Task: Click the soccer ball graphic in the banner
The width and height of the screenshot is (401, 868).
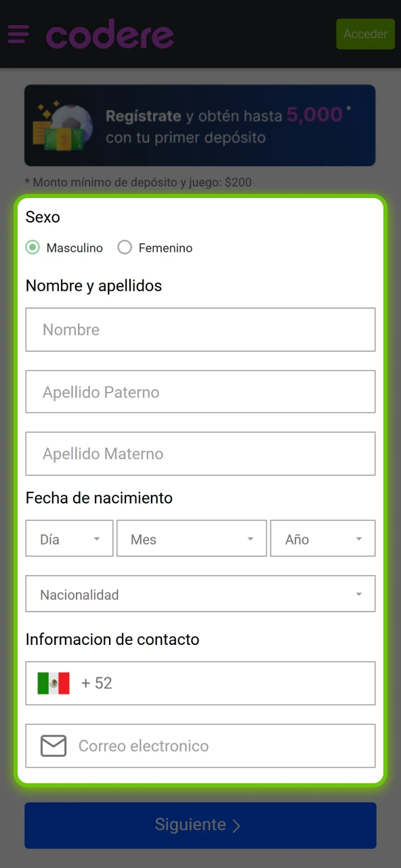Action: click(x=70, y=125)
